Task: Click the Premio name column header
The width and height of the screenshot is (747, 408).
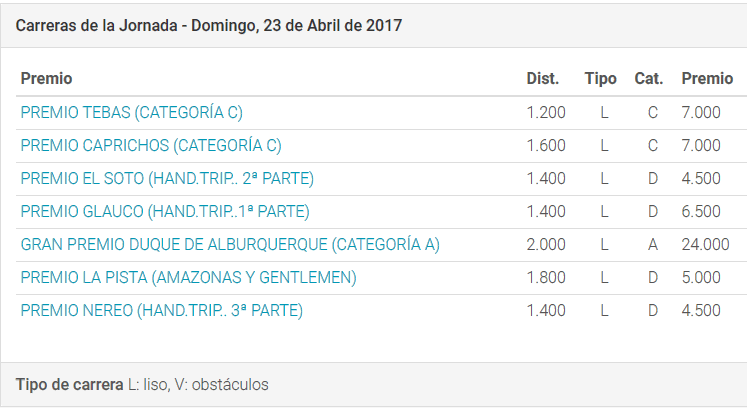Action: pyautogui.click(x=46, y=78)
